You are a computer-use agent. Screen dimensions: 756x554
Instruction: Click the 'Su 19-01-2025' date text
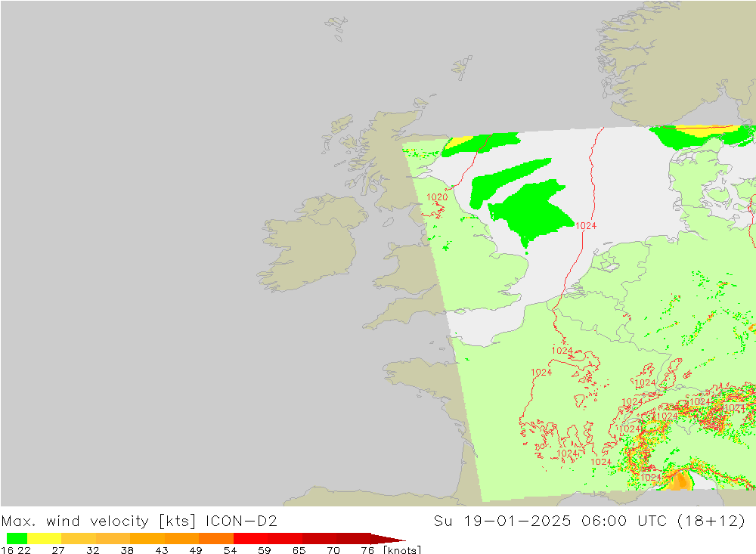pos(502,522)
